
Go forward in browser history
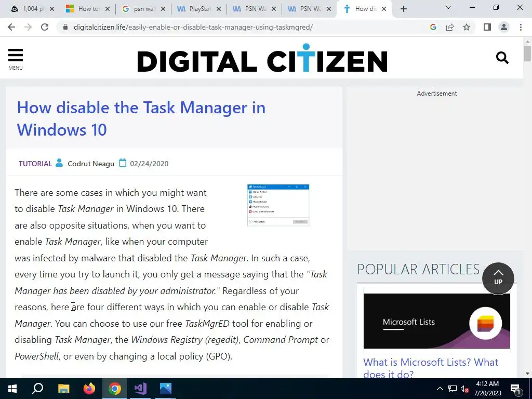point(28,27)
